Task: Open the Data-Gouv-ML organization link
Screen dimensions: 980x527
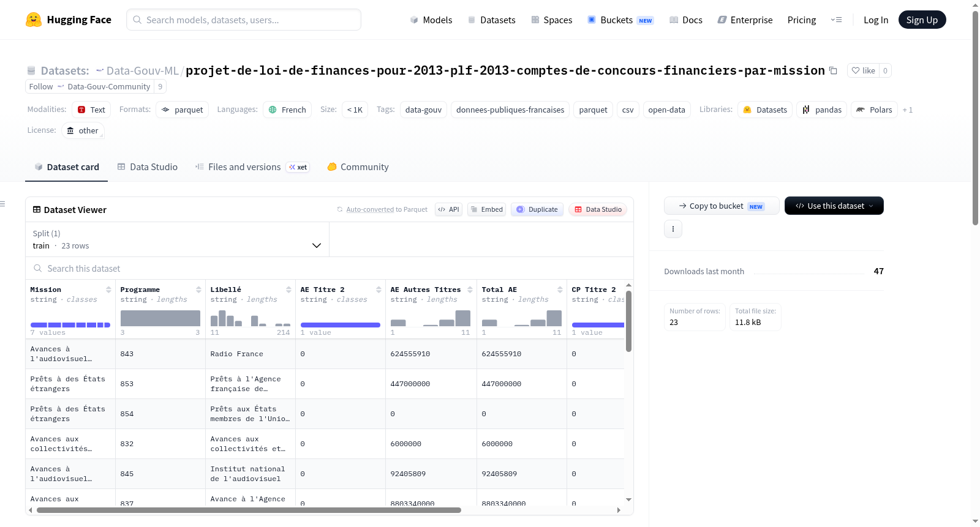Action: click(x=142, y=70)
